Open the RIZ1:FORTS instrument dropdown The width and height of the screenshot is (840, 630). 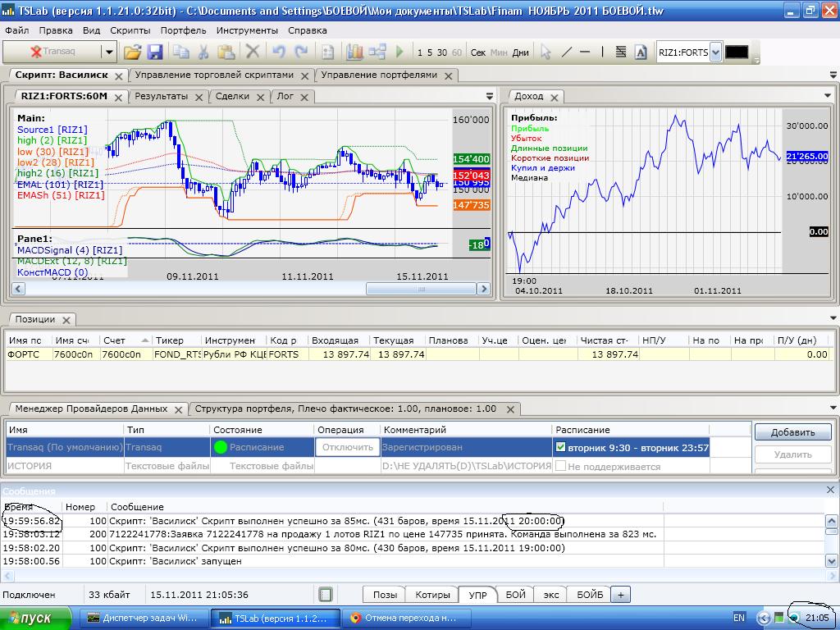715,52
